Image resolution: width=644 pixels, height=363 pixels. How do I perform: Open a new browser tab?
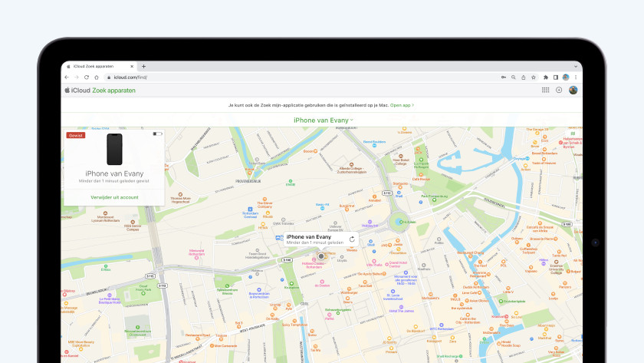[x=144, y=66]
